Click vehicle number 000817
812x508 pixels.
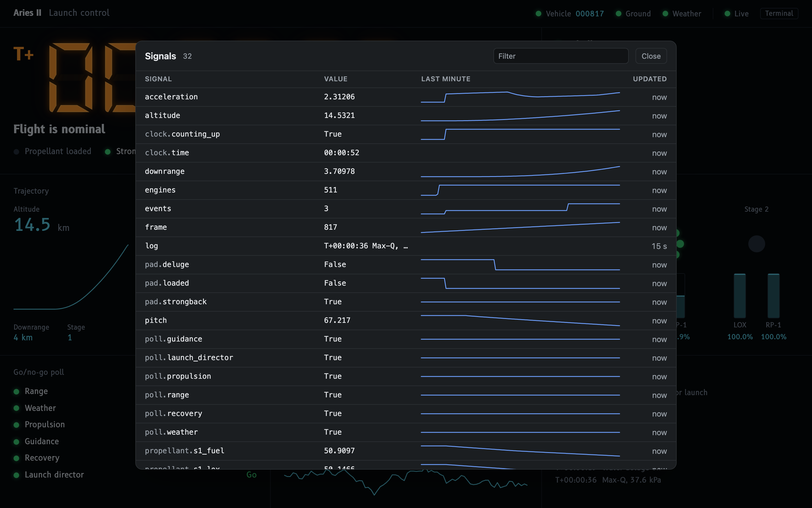point(590,14)
